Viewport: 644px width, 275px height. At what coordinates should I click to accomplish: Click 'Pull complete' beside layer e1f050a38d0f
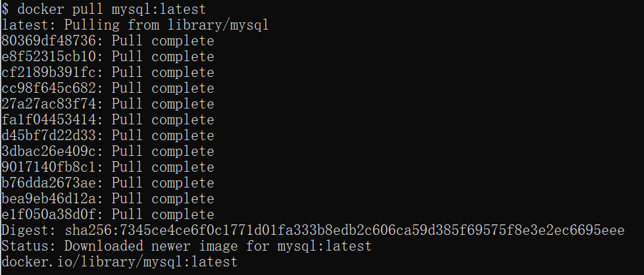[x=163, y=214]
